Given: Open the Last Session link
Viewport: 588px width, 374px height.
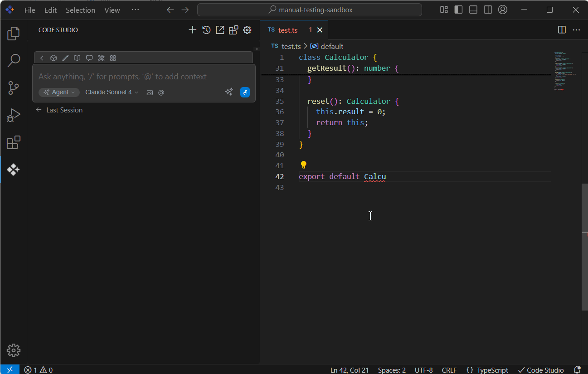Looking at the screenshot, I should coord(59,110).
